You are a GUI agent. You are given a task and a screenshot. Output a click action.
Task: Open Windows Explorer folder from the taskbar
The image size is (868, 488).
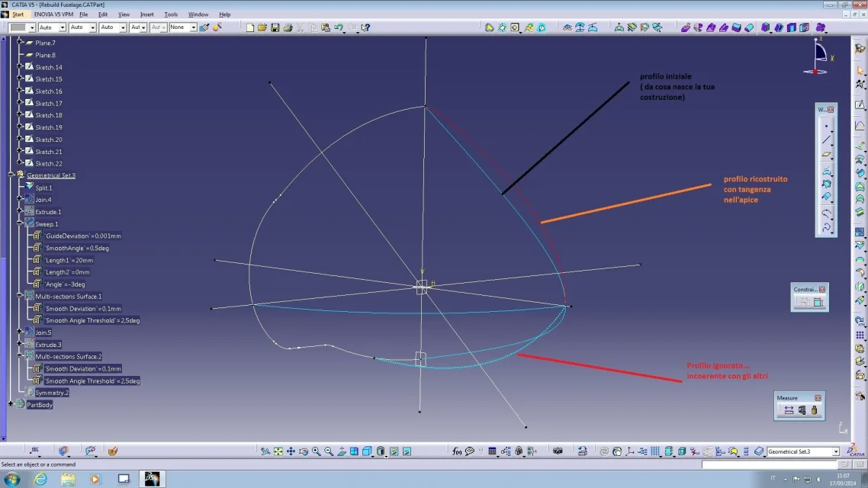68,479
